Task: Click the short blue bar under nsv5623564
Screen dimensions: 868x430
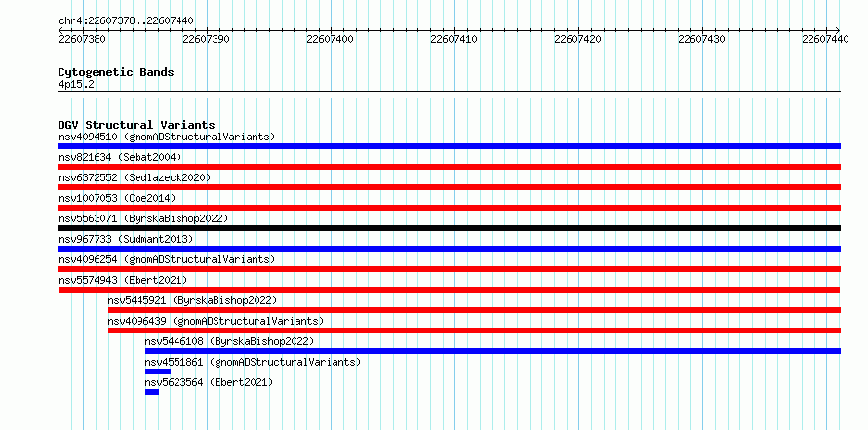Action: [152, 392]
